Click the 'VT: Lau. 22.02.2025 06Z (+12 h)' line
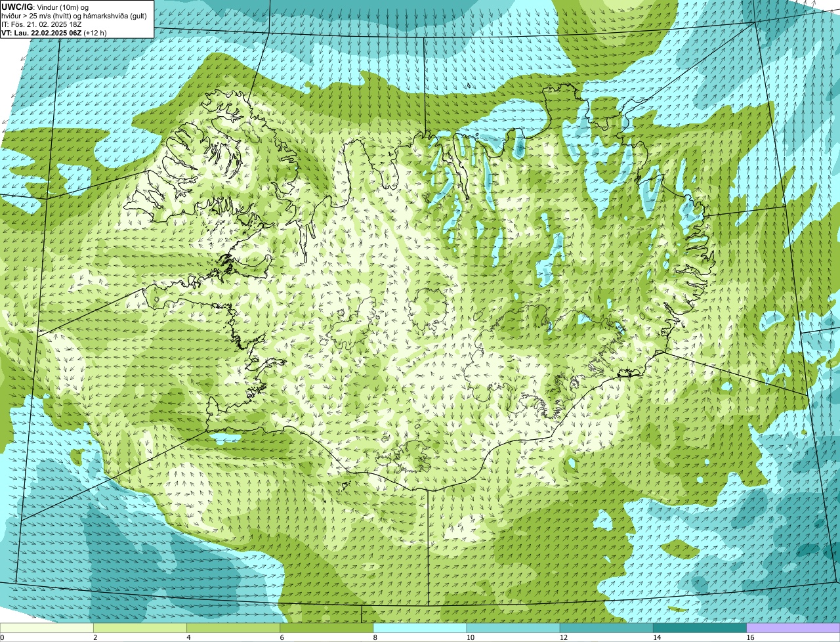This screenshot has height=642, width=840. pos(54,32)
